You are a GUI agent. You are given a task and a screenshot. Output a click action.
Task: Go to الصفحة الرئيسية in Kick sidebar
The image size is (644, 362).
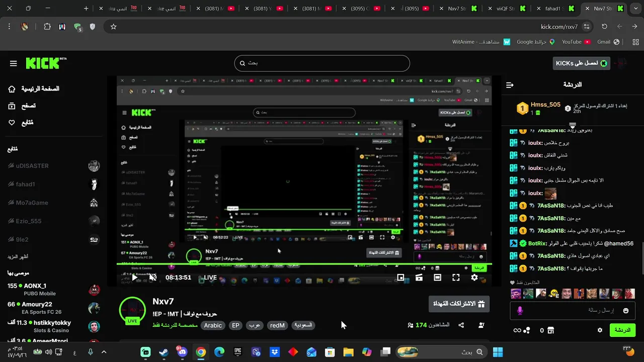34,89
